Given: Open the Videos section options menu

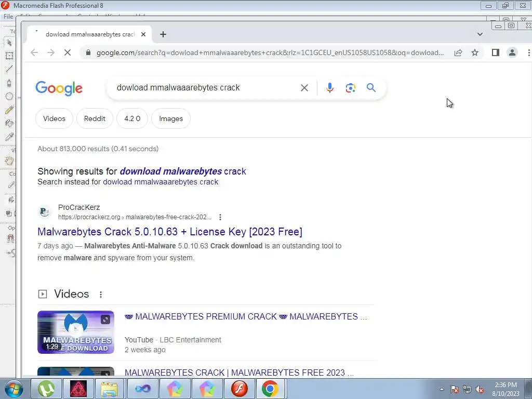Looking at the screenshot, I should [101, 295].
